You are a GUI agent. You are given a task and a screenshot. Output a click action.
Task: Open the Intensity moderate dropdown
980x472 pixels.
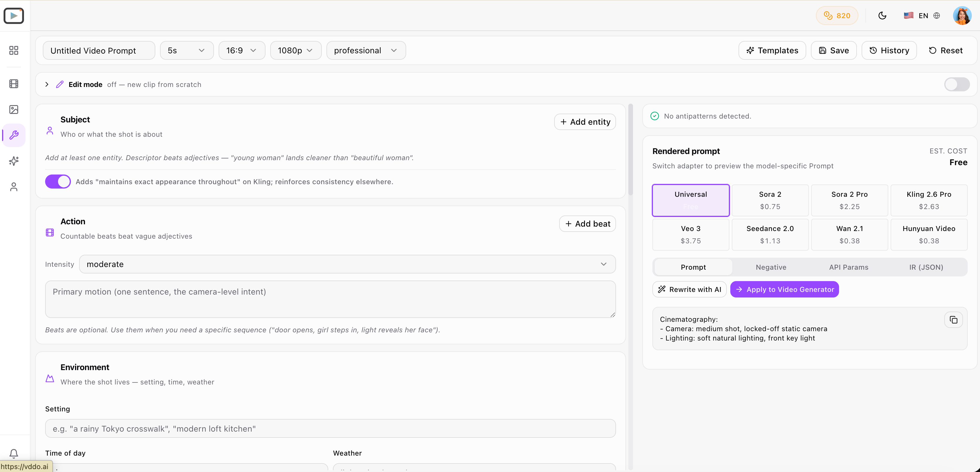point(347,264)
